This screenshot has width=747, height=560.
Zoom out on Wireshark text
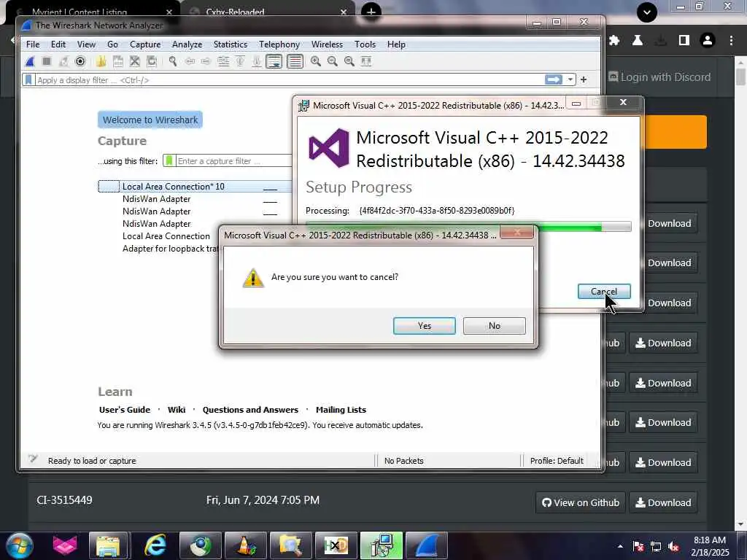click(333, 61)
